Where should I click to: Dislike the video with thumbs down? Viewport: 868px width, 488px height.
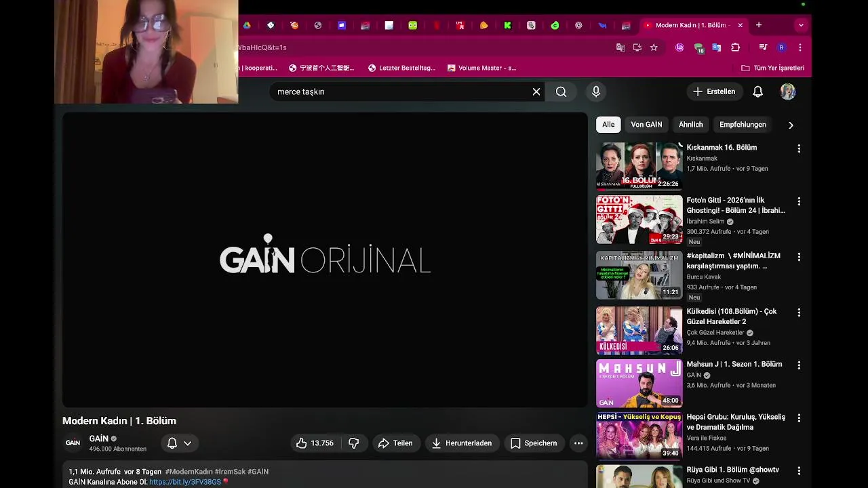353,443
